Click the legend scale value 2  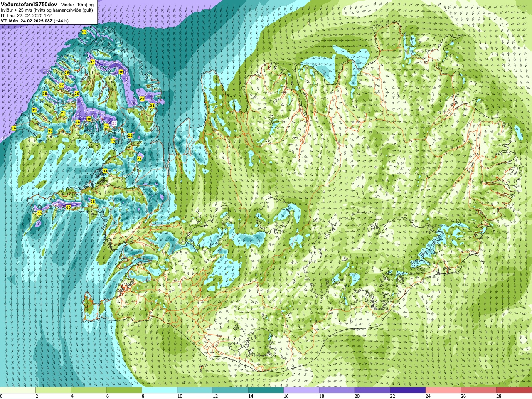[x=37, y=396]
